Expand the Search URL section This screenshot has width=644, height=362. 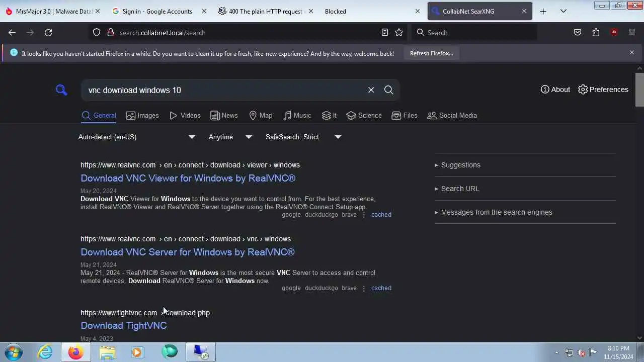457,189
